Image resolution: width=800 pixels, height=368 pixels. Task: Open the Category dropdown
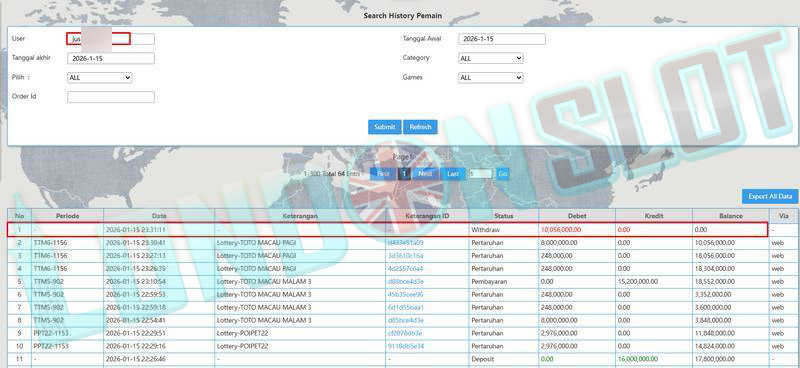[x=491, y=59]
